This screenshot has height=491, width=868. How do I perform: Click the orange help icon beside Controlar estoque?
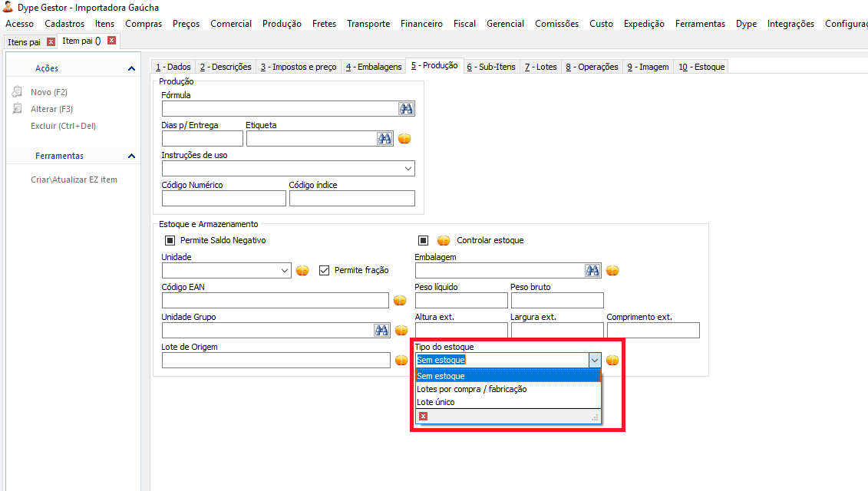coord(444,240)
